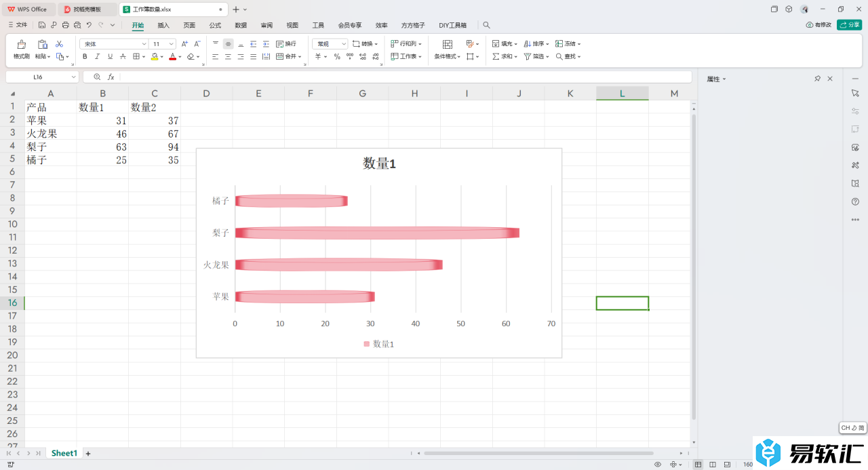Open a new tab with plus icon
Image resolution: width=868 pixels, height=470 pixels.
(x=236, y=9)
